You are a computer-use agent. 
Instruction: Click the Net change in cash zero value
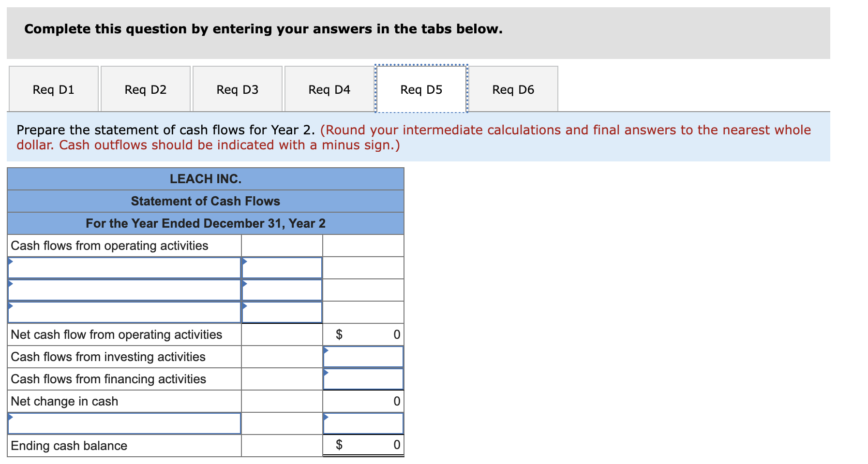click(363, 401)
